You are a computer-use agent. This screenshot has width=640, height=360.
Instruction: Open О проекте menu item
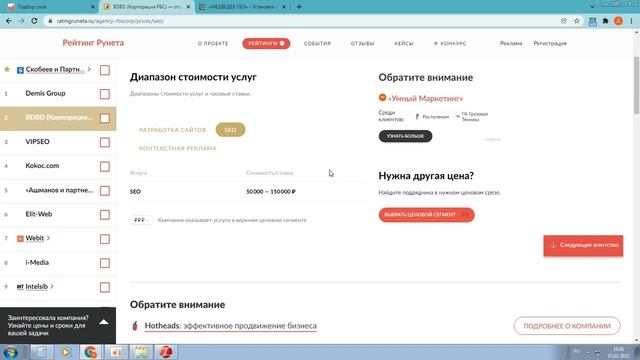[x=213, y=43]
